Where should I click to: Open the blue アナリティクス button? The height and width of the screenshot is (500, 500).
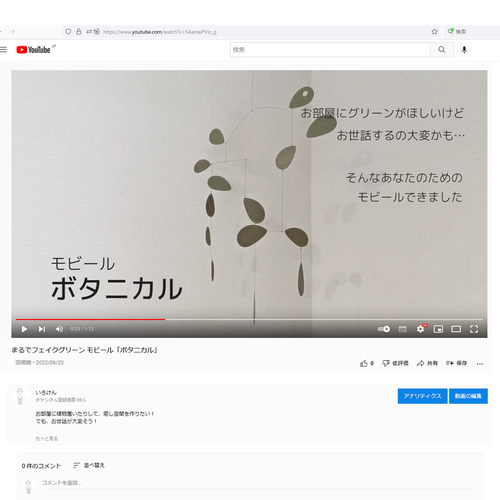pos(422,396)
